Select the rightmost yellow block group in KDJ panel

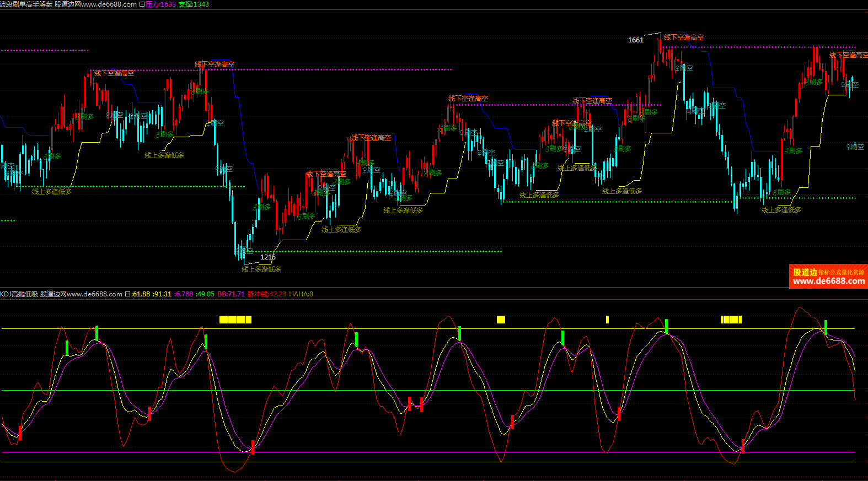[x=731, y=320]
